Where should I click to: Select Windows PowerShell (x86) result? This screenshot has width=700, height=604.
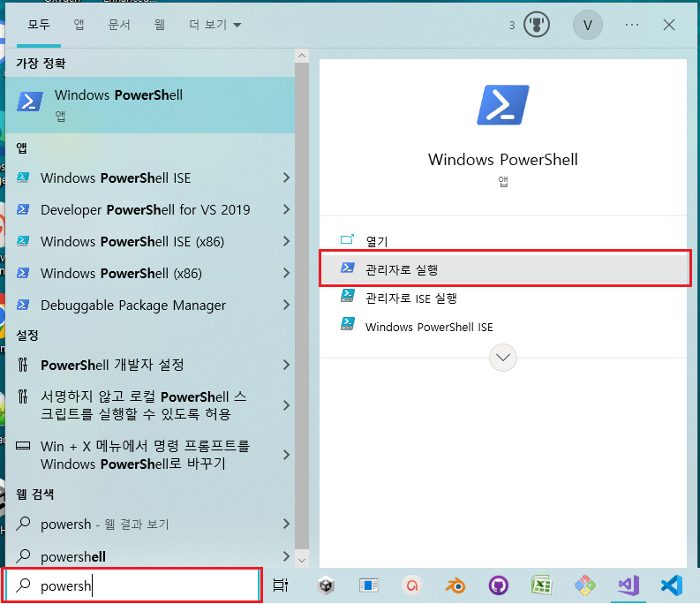point(150,273)
